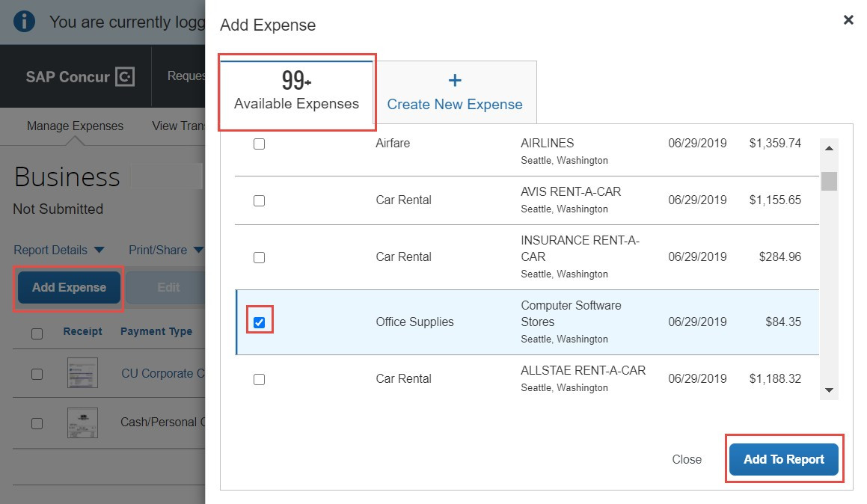Click the scroll-up arrow of the expense list
The height and width of the screenshot is (504, 867).
click(829, 148)
